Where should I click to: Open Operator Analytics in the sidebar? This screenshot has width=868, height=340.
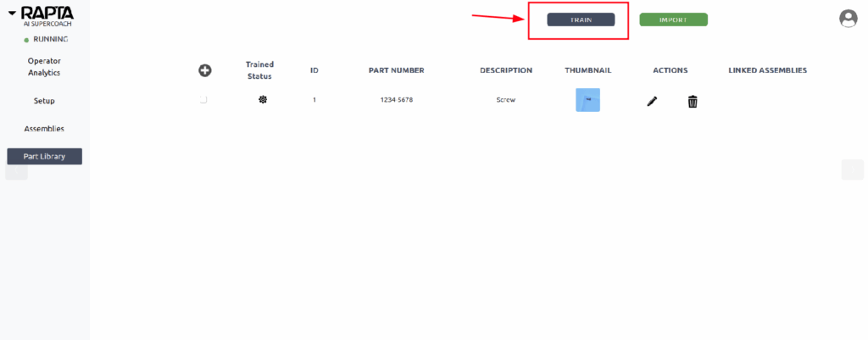tap(44, 67)
